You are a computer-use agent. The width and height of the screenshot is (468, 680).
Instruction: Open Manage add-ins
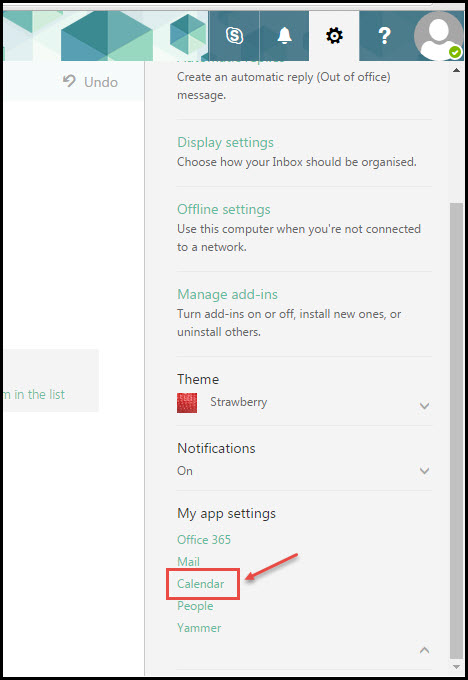227,294
